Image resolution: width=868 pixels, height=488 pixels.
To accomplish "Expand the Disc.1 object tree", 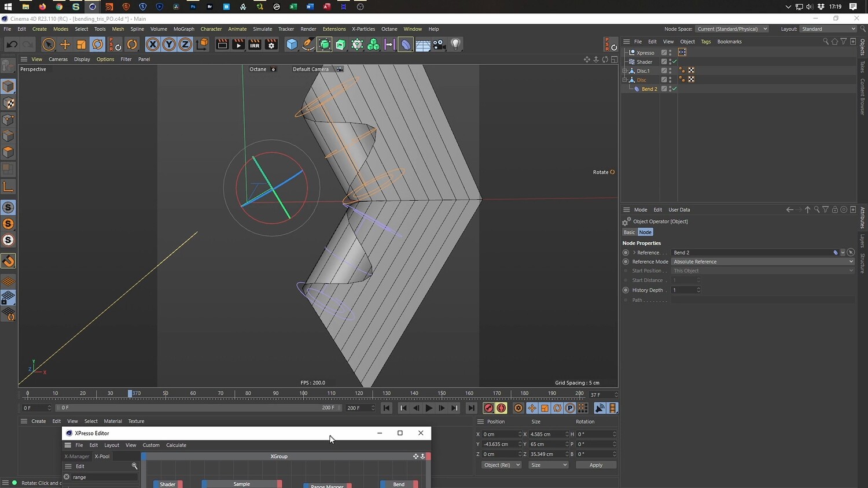I will pyautogui.click(x=625, y=71).
